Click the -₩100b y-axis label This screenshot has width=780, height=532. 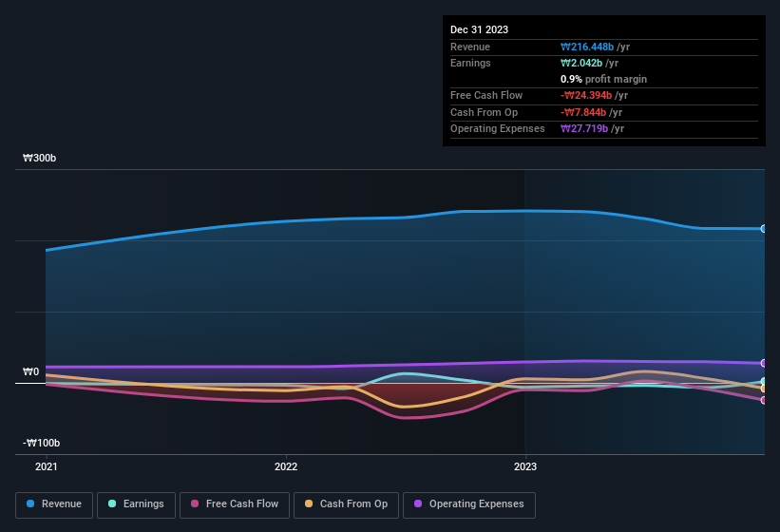[x=41, y=443]
